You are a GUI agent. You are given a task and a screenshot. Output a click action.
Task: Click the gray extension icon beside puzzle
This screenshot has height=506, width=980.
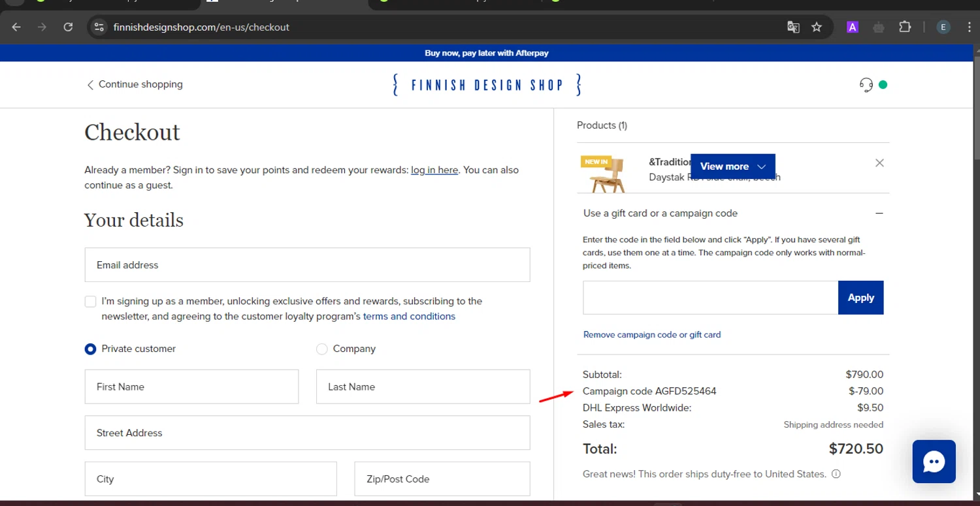click(879, 27)
